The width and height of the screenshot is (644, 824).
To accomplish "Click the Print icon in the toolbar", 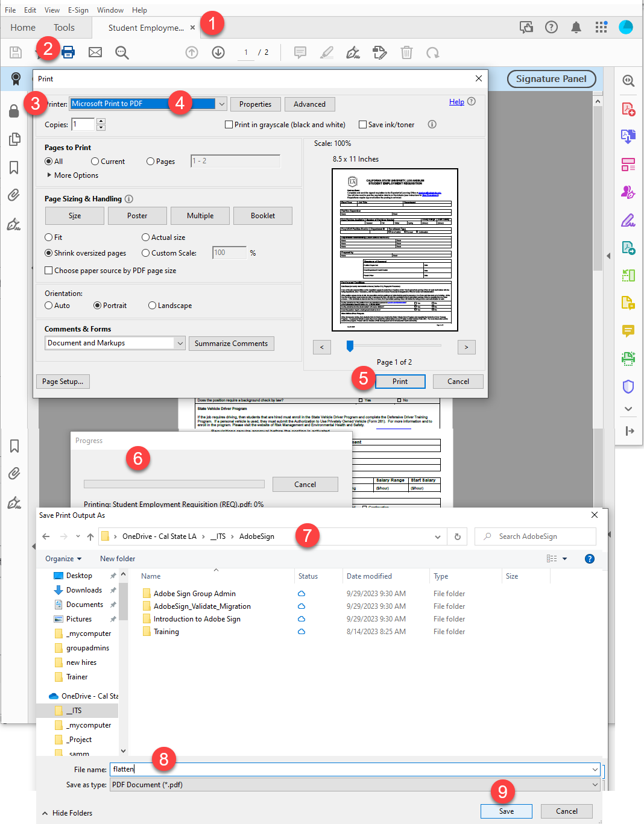I will click(x=68, y=52).
